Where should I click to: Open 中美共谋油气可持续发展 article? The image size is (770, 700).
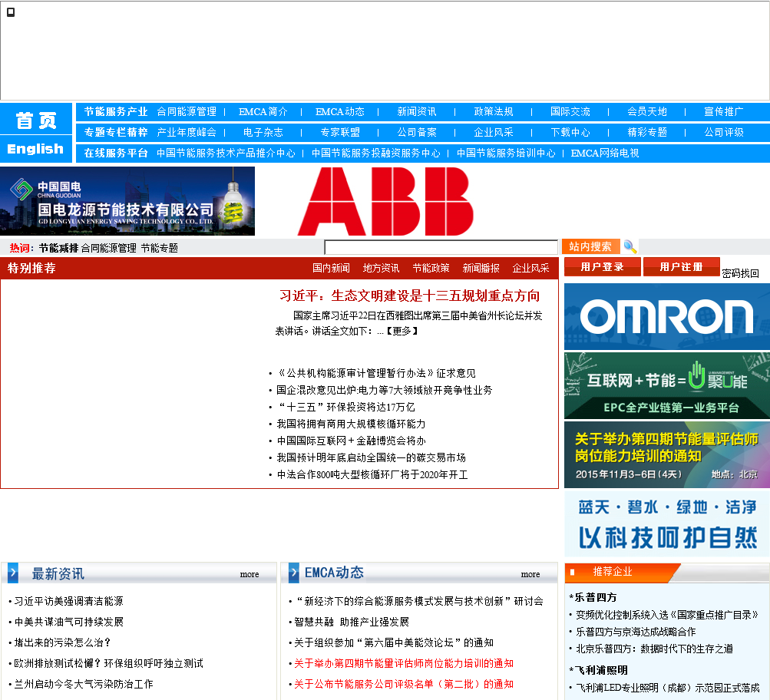69,622
